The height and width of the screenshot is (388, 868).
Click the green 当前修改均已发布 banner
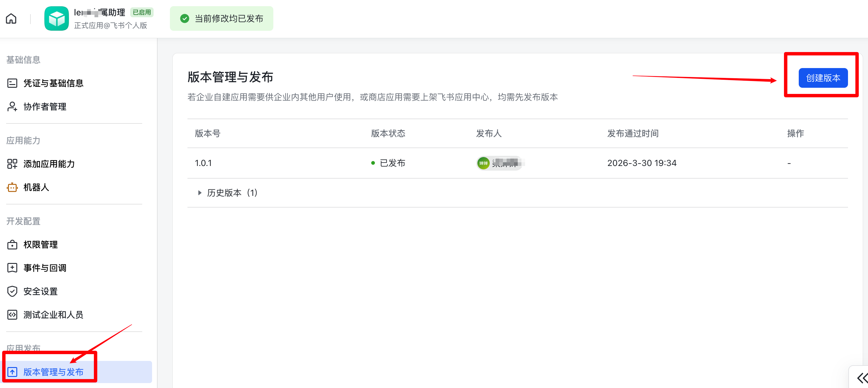pos(221,18)
